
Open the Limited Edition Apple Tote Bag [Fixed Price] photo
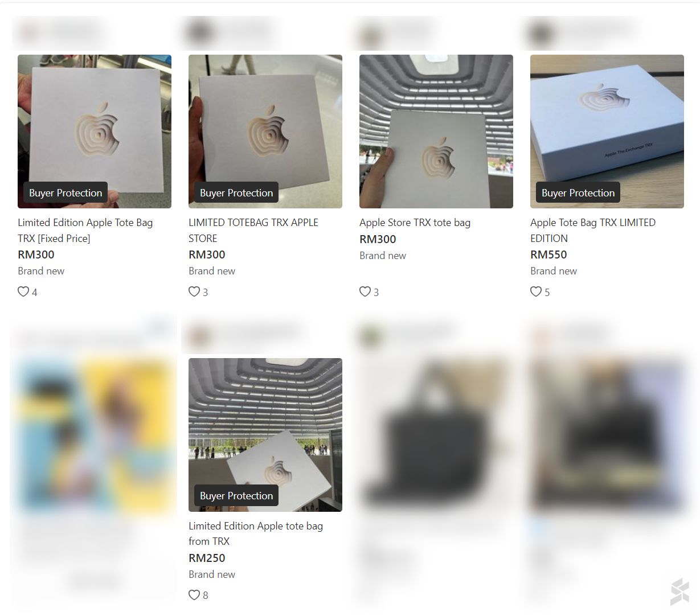click(95, 132)
